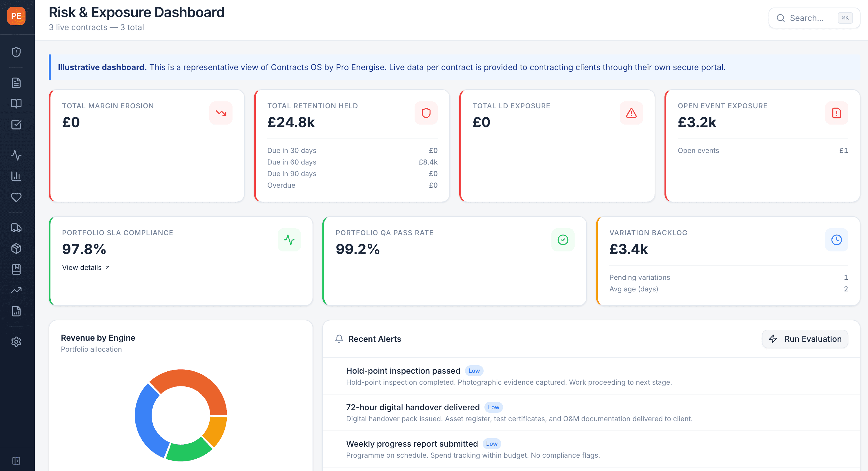Viewport: 868px width, 471px height.
Task: Click the Pending variations row
Action: pyautogui.click(x=729, y=278)
